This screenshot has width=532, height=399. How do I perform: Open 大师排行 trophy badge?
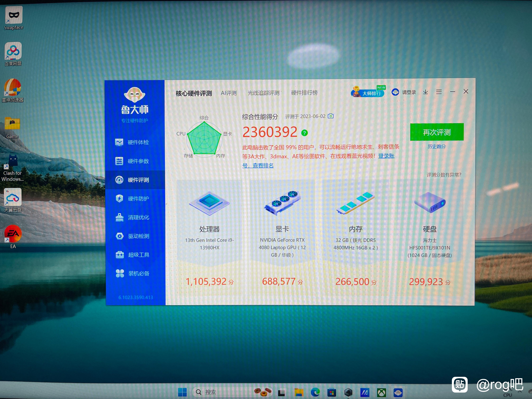(368, 92)
